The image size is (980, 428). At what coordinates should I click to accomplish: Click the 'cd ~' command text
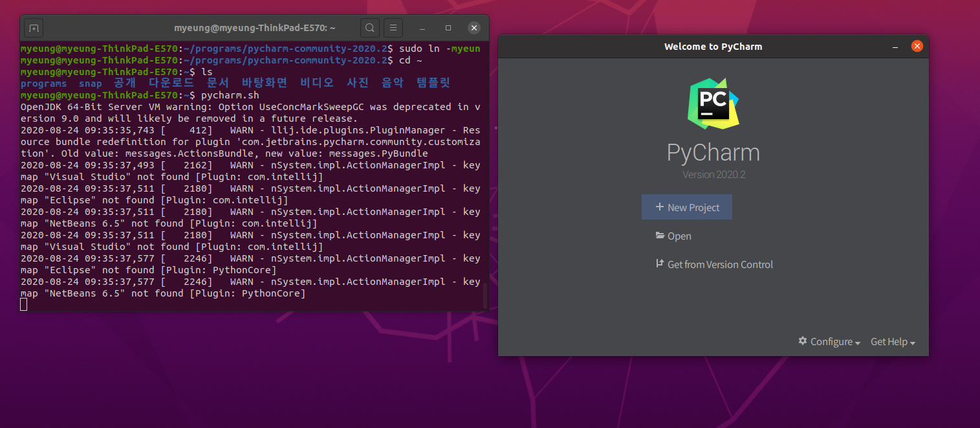411,60
